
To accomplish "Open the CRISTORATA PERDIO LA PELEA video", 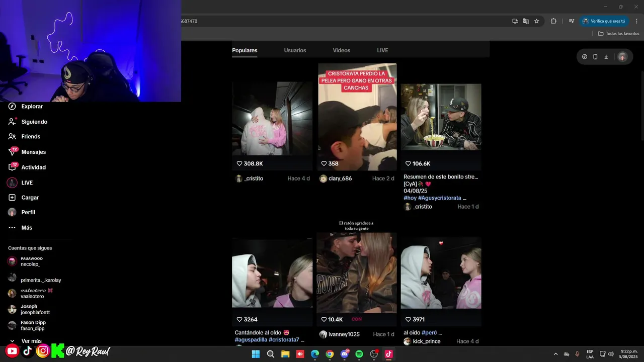I will [x=357, y=117].
